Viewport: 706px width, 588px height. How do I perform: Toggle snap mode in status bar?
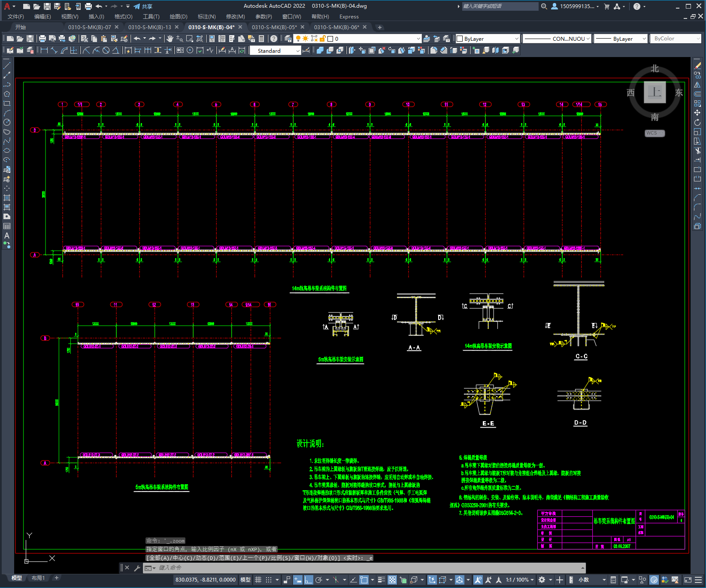pos(269,580)
